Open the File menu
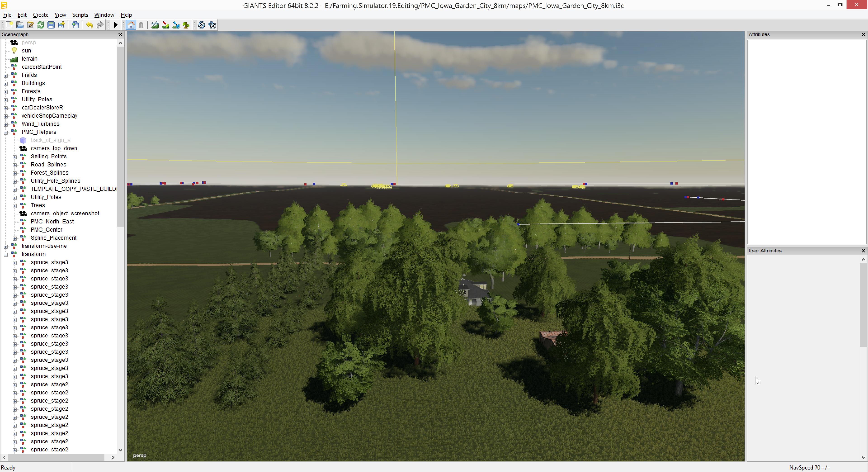Viewport: 868px width, 472px height. 7,15
